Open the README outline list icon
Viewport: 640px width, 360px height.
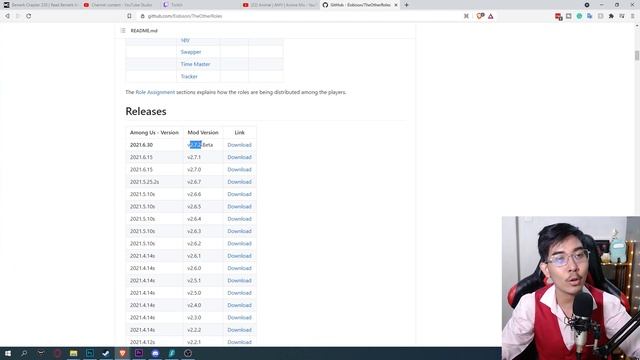pyautogui.click(x=123, y=31)
